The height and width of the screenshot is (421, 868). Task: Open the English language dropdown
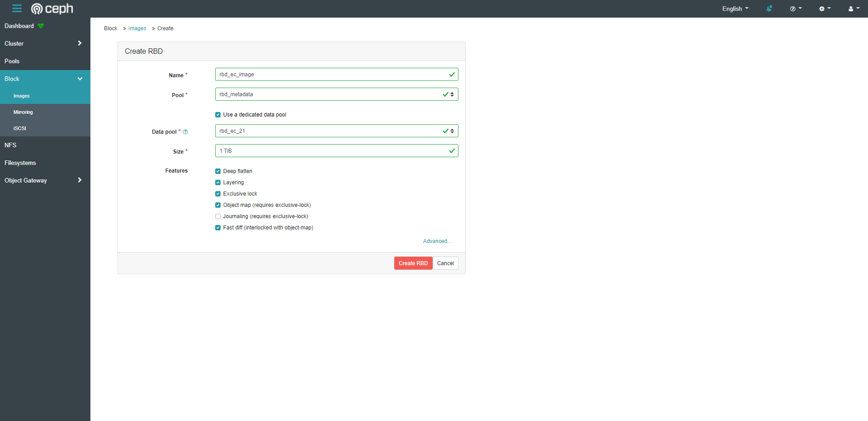735,9
